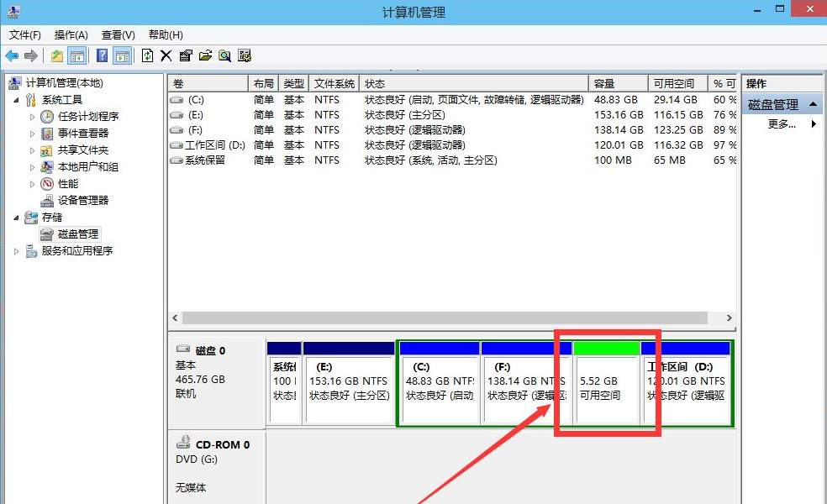Click the horizontal scrollbar right arrow
This screenshot has height=504, width=827.
(730, 318)
